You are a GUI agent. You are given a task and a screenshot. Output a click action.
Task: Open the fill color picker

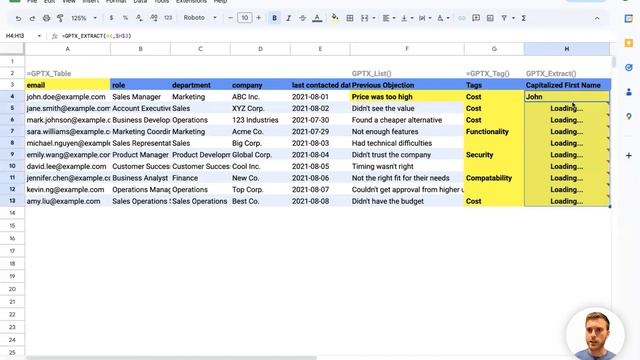335,18
